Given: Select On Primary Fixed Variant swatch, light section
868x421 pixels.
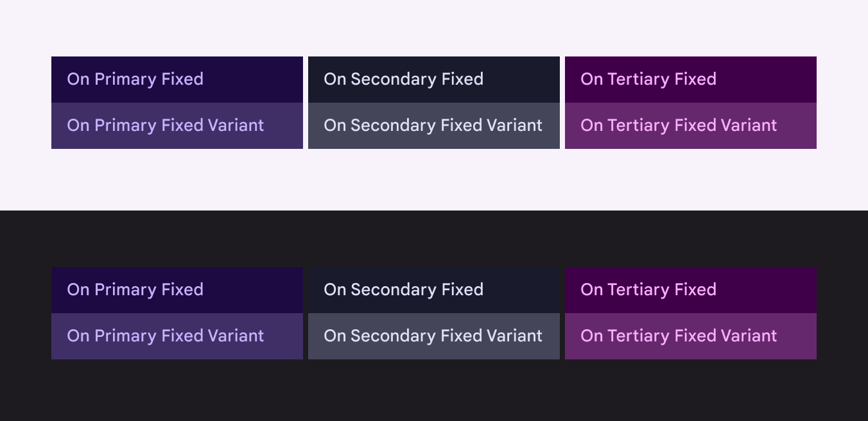Looking at the screenshot, I should [282, 126].
